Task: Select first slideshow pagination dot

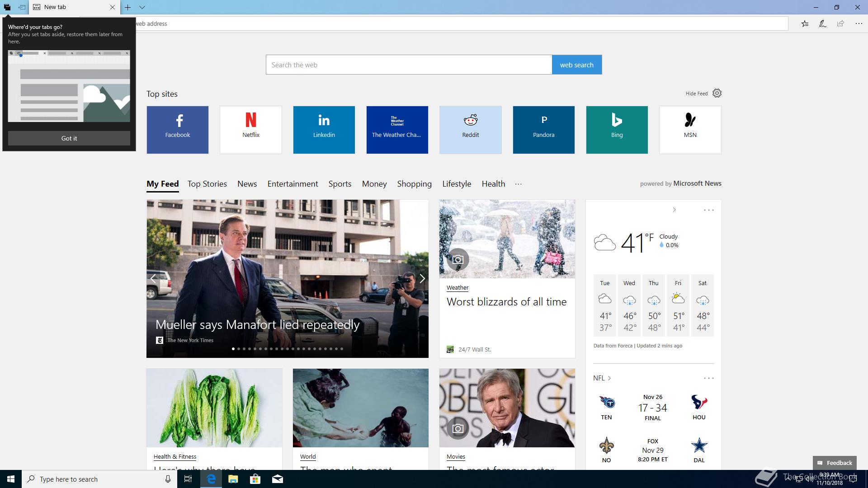Action: pos(233,349)
